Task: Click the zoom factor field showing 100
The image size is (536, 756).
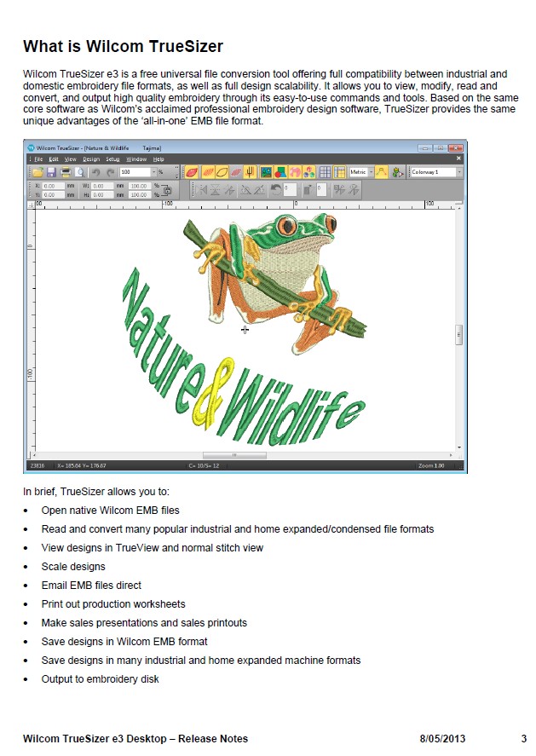Action: pos(135,172)
